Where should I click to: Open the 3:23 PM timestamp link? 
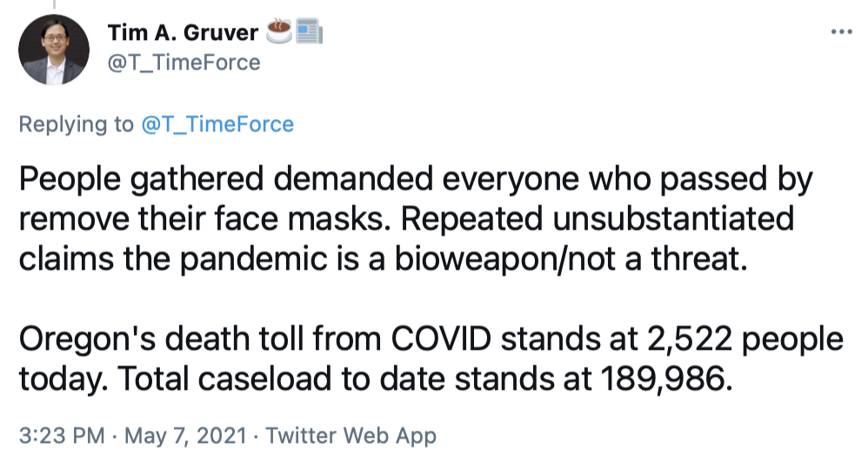pyautogui.click(x=52, y=436)
